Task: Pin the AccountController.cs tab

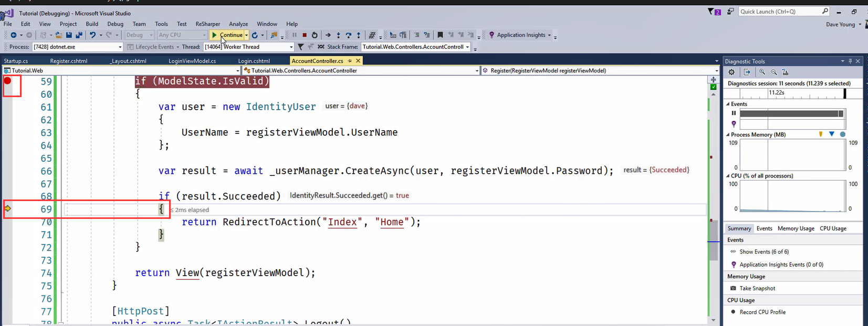Action: [x=350, y=61]
